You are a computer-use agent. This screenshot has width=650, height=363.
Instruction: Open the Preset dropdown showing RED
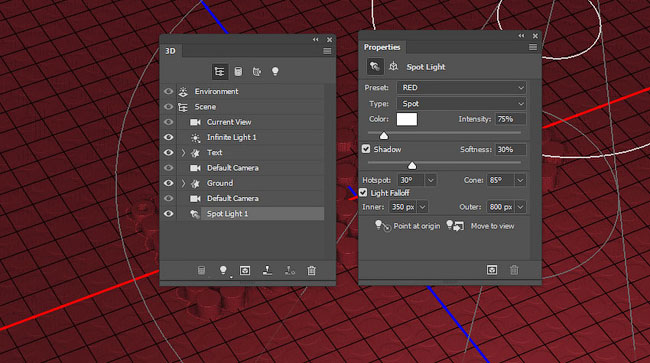click(x=461, y=88)
